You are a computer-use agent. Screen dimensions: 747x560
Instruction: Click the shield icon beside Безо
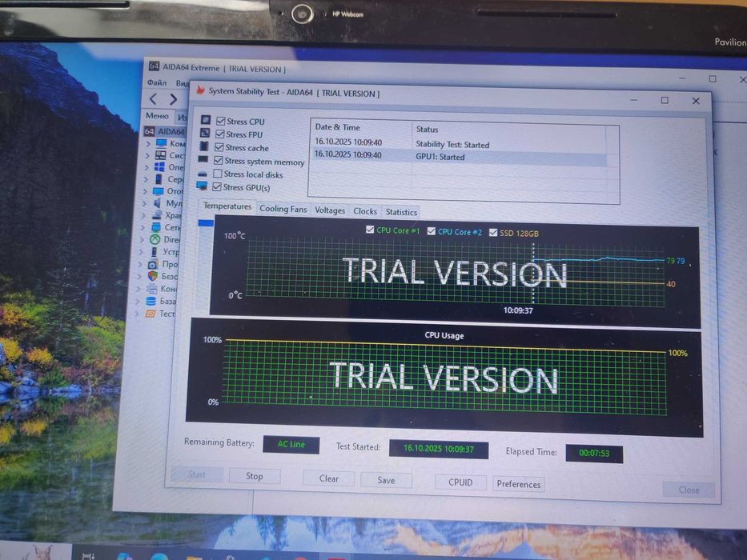coord(153,276)
